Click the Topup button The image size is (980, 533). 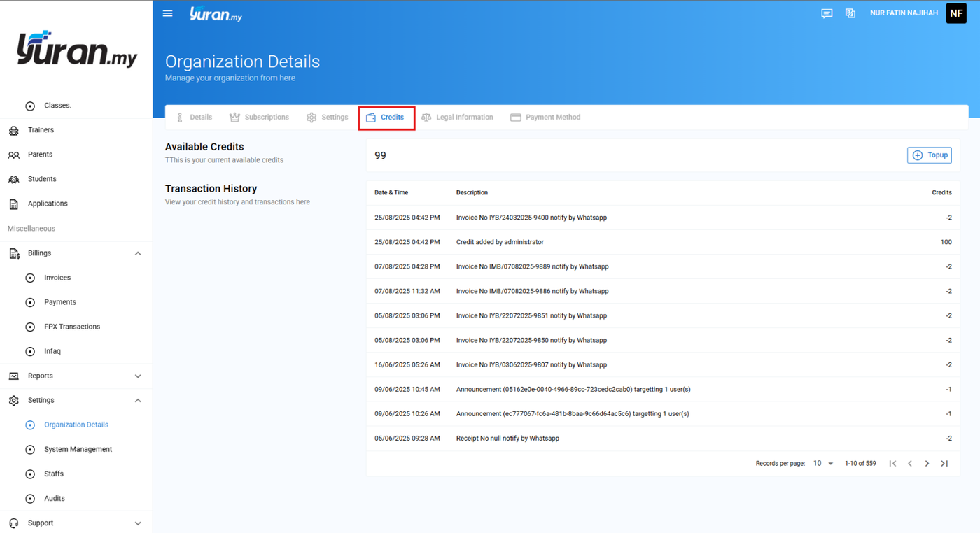click(x=930, y=155)
